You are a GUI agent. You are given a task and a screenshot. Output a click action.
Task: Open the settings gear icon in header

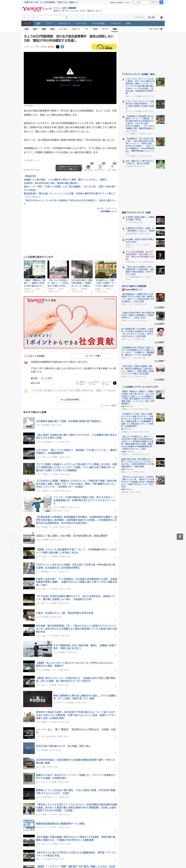(161, 17)
